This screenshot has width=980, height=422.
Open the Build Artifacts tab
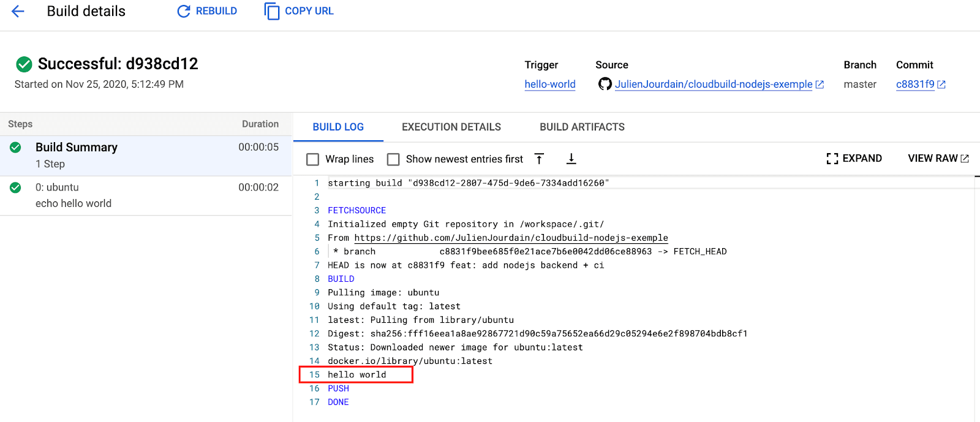tap(582, 127)
